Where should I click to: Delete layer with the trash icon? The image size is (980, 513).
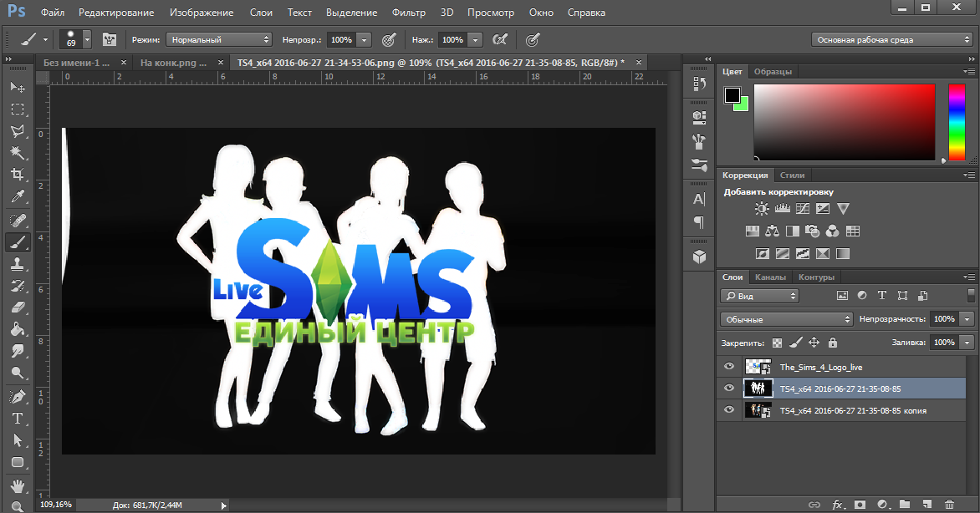tap(949, 505)
